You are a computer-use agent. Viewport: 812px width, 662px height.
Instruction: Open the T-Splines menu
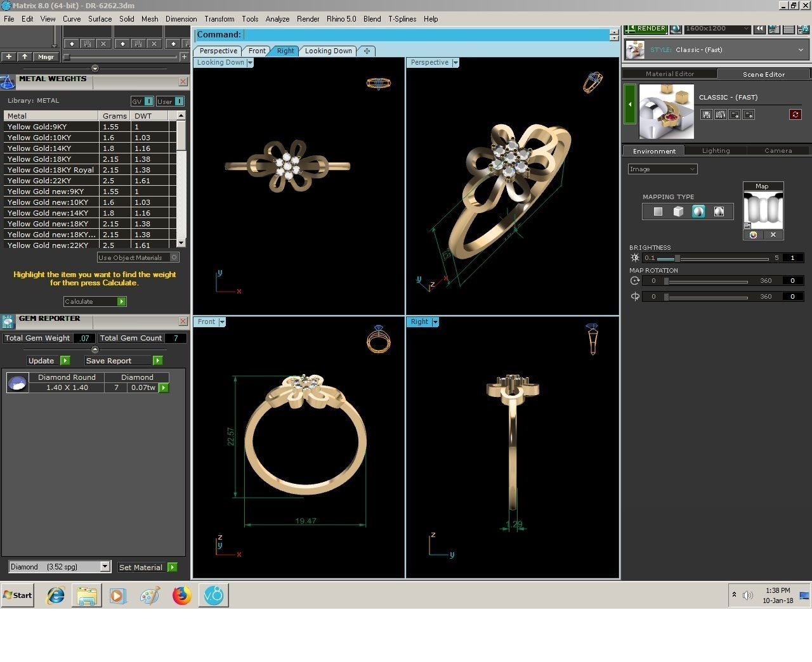[402, 19]
